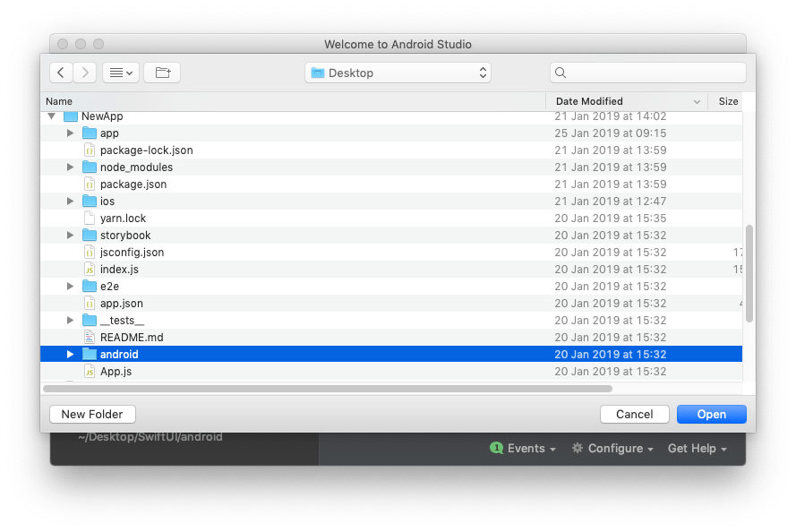The width and height of the screenshot is (796, 532).
Task: Click the Open button
Action: click(711, 414)
